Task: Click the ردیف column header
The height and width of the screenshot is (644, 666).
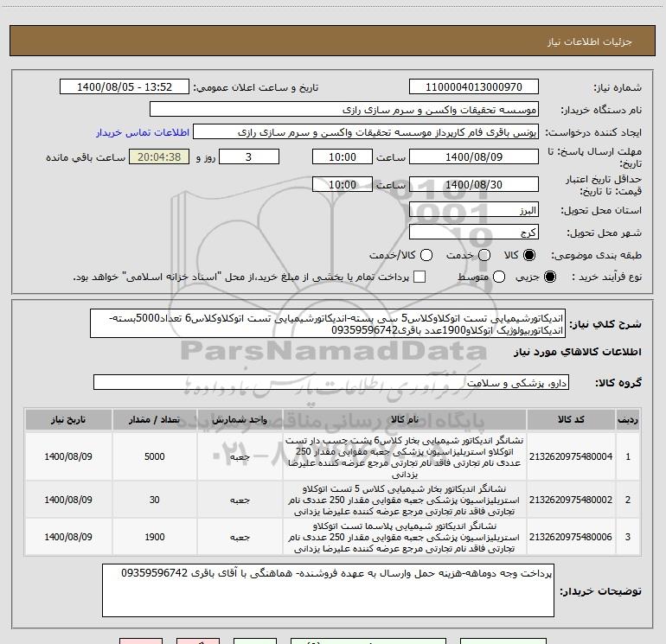Action: click(x=628, y=420)
